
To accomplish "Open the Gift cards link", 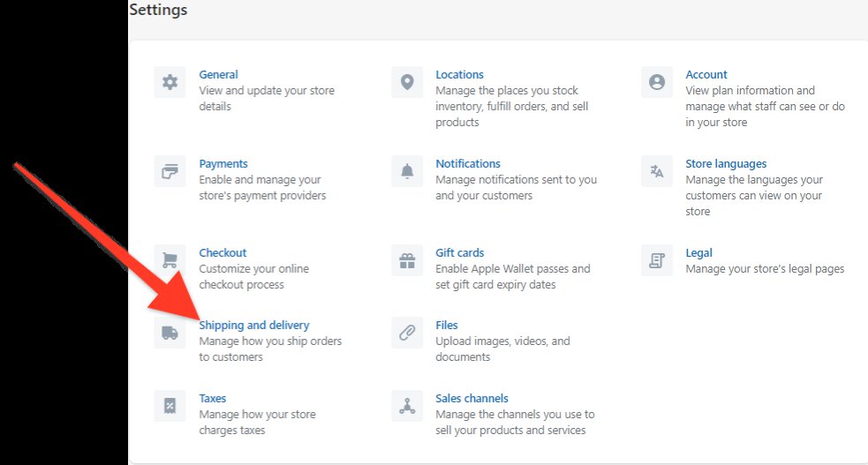I will tap(459, 253).
